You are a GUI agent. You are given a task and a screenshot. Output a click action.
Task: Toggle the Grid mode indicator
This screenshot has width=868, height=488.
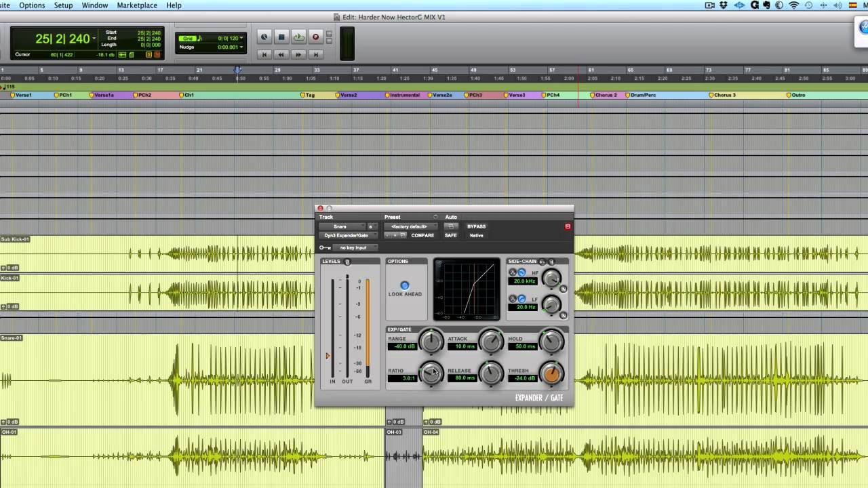(x=187, y=38)
